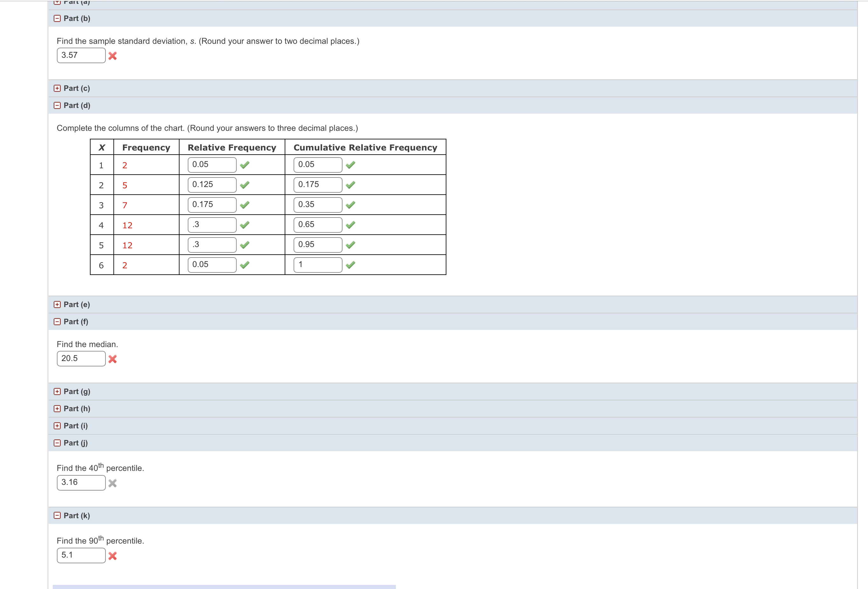Click the red X beside the 90th percentile answer
The height and width of the screenshot is (589, 868).
(x=113, y=556)
